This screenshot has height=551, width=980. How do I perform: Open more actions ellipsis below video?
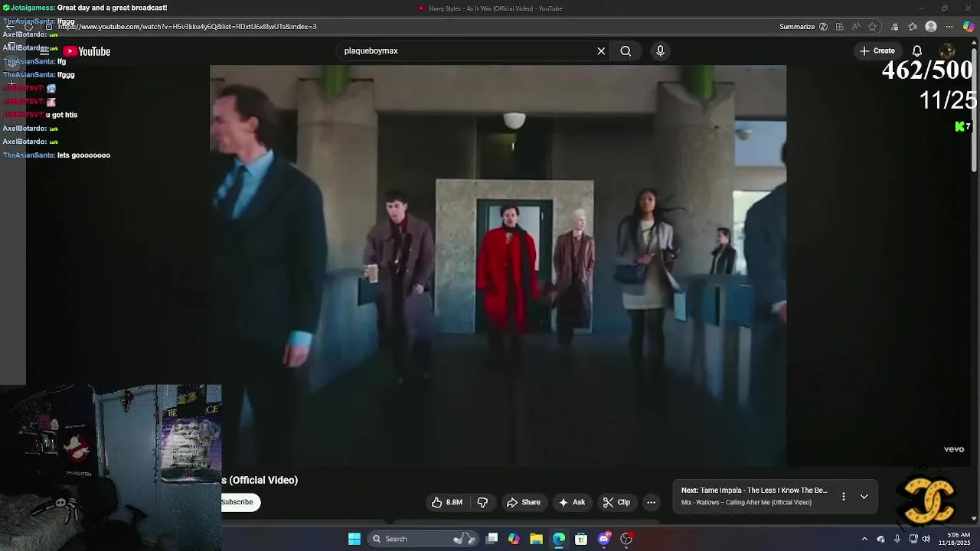(x=651, y=502)
